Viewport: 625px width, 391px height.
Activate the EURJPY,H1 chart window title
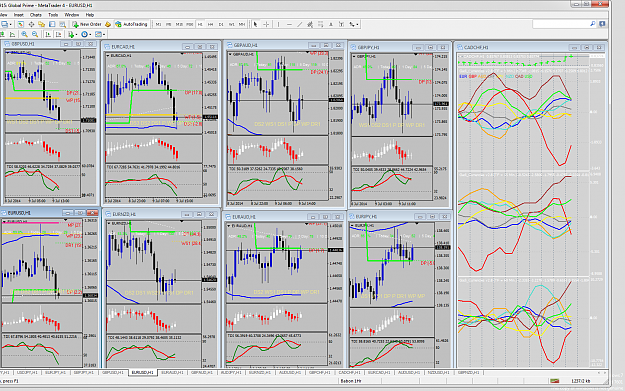coord(366,216)
